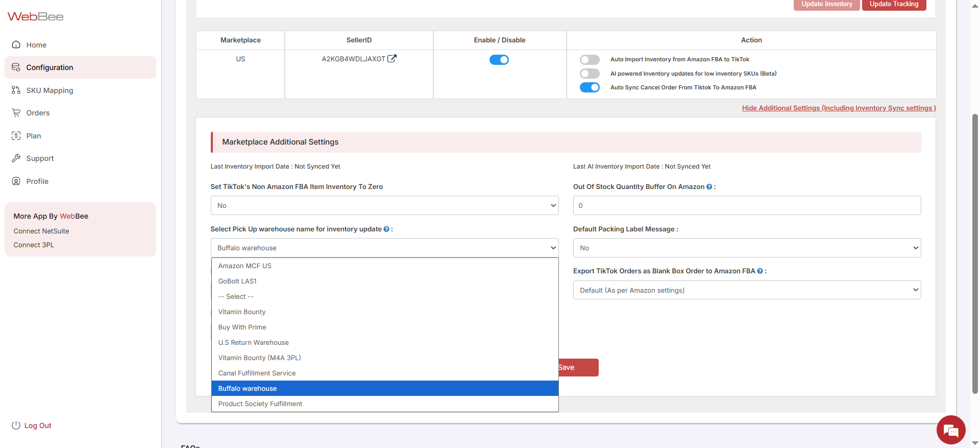
Task: Click the Out Of Stock Quantity Buffer field
Action: pos(747,205)
